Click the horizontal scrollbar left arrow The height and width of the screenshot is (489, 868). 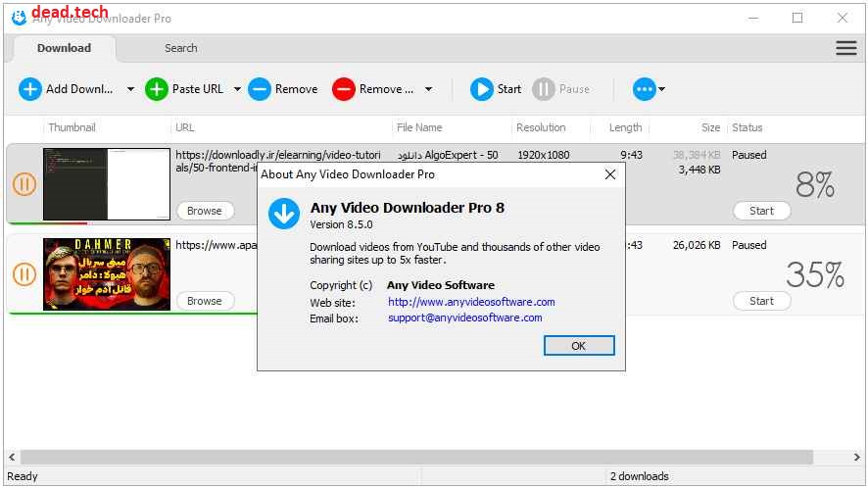[x=12, y=457]
